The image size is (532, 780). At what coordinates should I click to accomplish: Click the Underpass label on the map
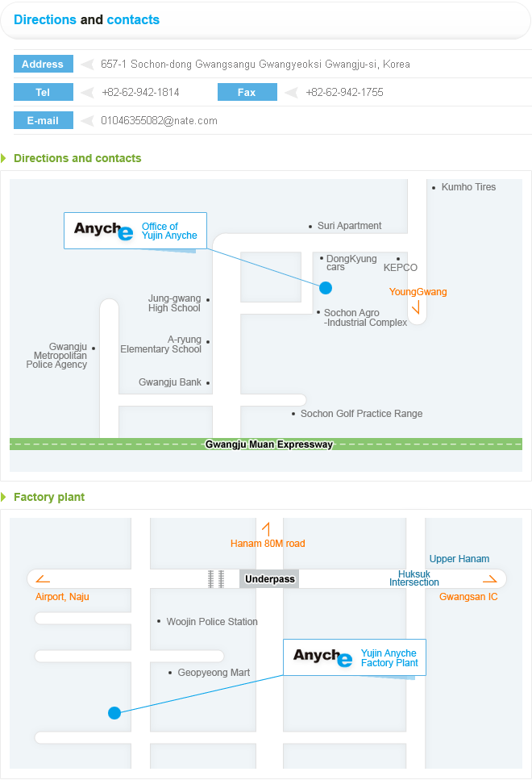tap(269, 579)
